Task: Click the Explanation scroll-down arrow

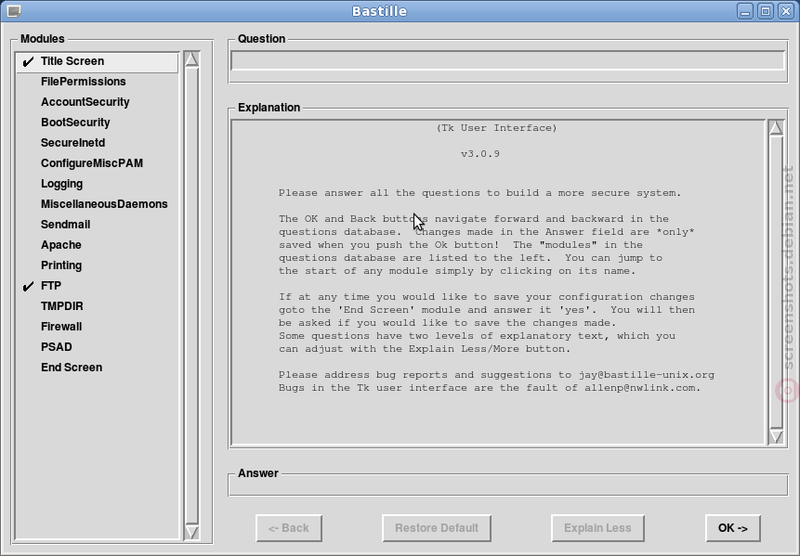Action: 776,436
